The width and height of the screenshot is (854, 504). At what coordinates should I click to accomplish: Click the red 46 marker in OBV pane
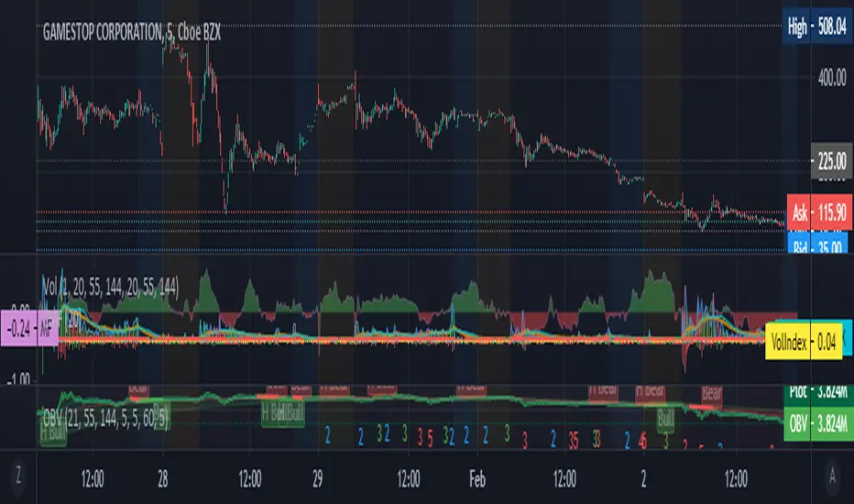643,440
